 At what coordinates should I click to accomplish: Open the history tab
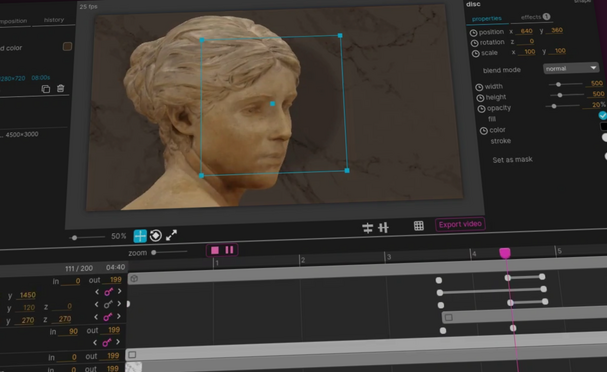(x=54, y=20)
